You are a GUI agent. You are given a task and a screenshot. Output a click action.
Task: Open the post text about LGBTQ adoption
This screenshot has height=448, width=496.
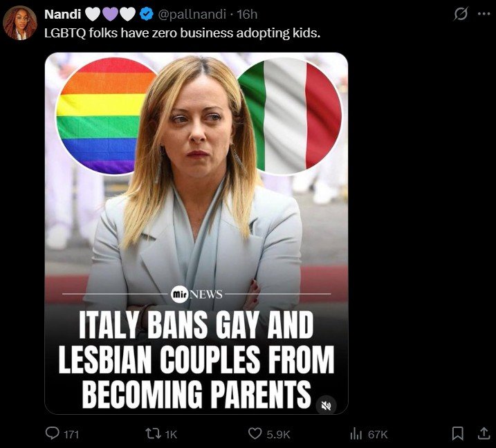[x=182, y=33]
